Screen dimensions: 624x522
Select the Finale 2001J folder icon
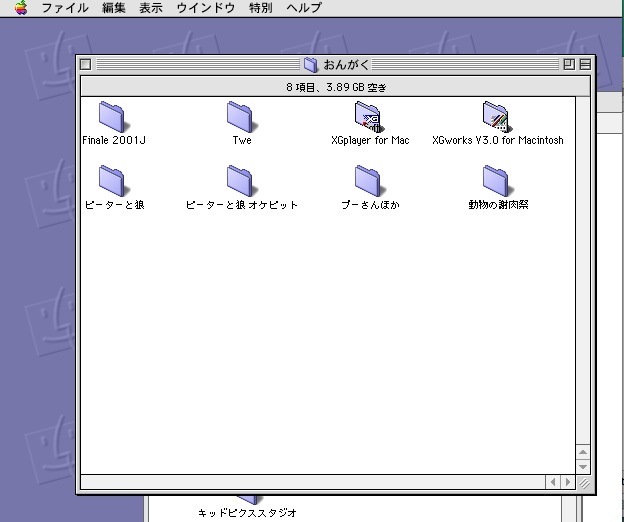pos(113,117)
